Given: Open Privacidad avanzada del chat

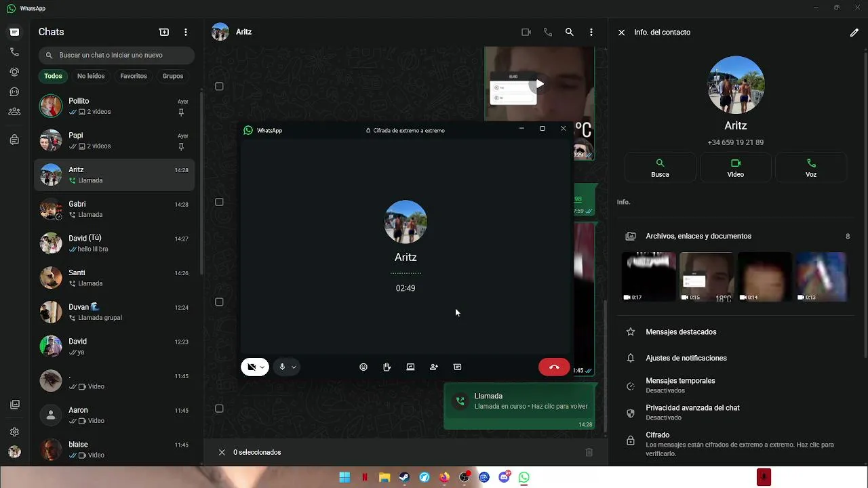Looking at the screenshot, I should coord(738,412).
